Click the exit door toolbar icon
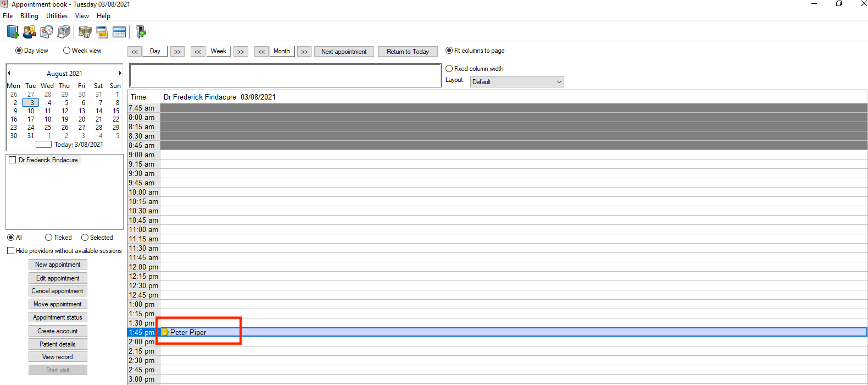 tap(141, 32)
